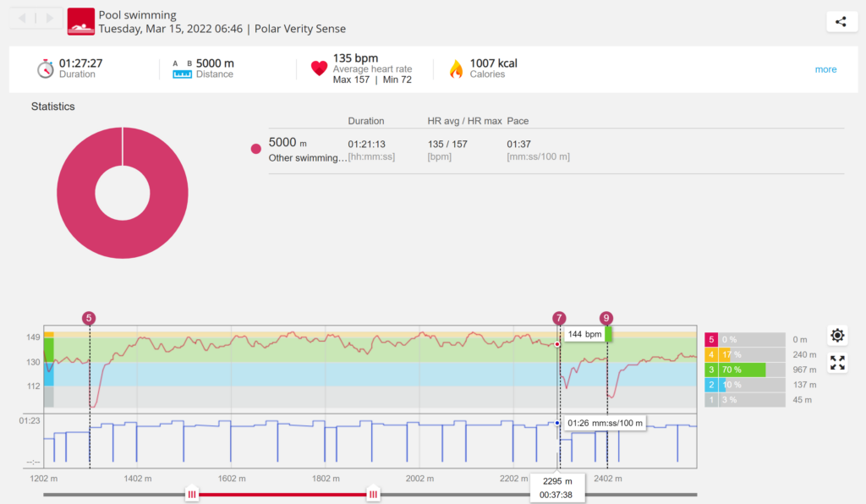Click left handle of range slider
Screen dimensions: 866x504
click(192, 495)
